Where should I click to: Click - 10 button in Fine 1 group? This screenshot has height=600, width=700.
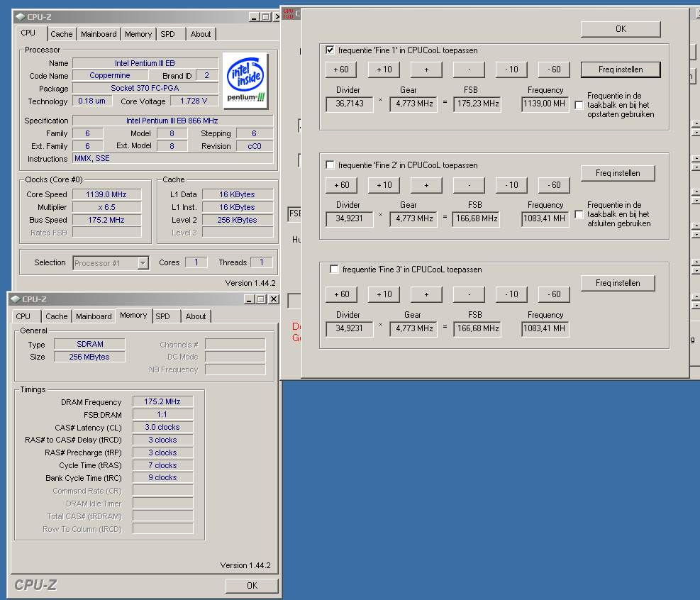pyautogui.click(x=511, y=70)
